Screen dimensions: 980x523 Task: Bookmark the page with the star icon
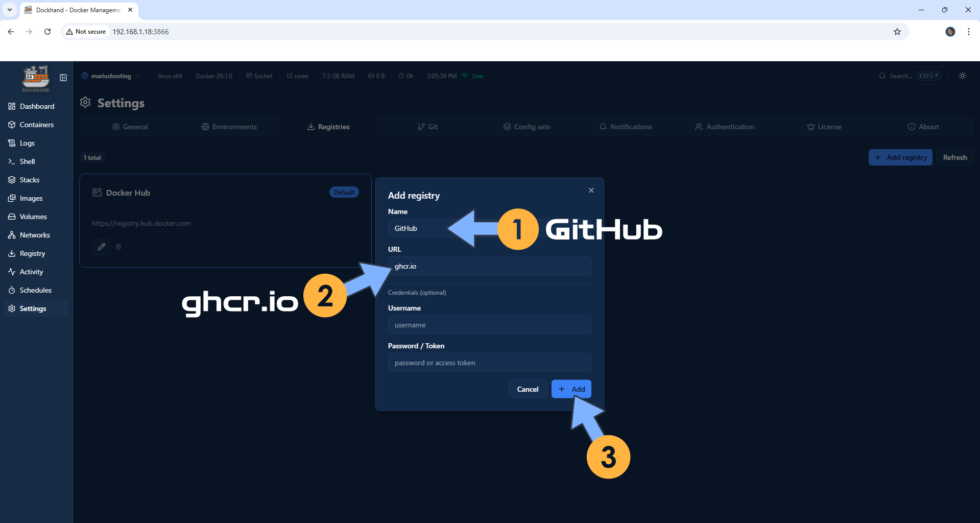pyautogui.click(x=897, y=31)
